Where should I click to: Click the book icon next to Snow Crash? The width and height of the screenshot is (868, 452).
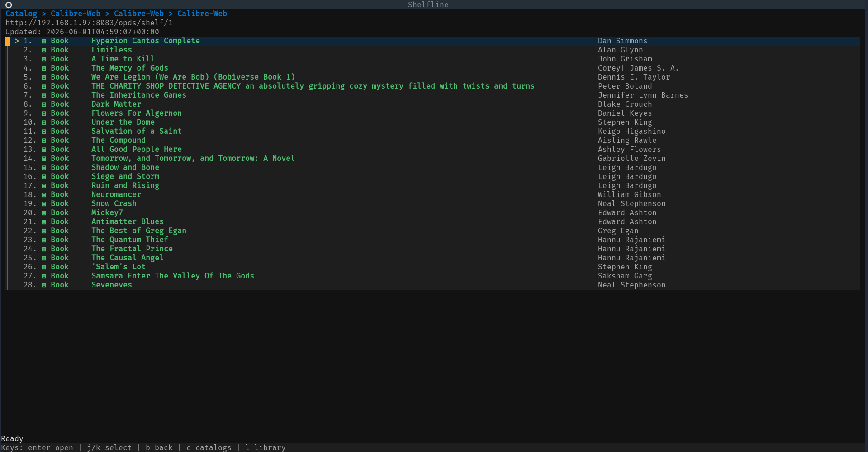(44, 204)
